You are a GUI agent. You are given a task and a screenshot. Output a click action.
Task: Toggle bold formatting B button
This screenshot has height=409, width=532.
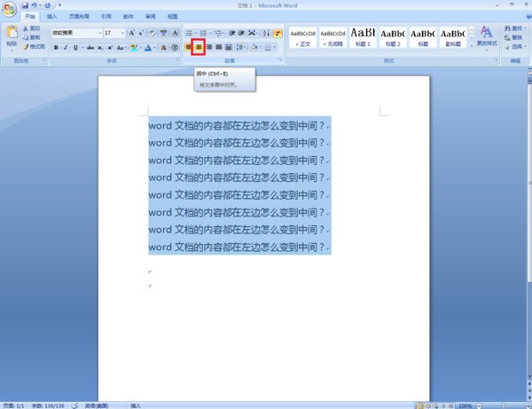click(x=56, y=48)
